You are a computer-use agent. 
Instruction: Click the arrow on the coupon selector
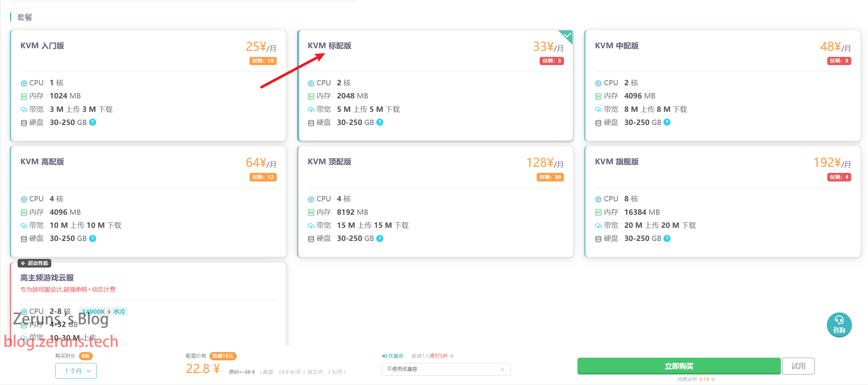[502, 369]
